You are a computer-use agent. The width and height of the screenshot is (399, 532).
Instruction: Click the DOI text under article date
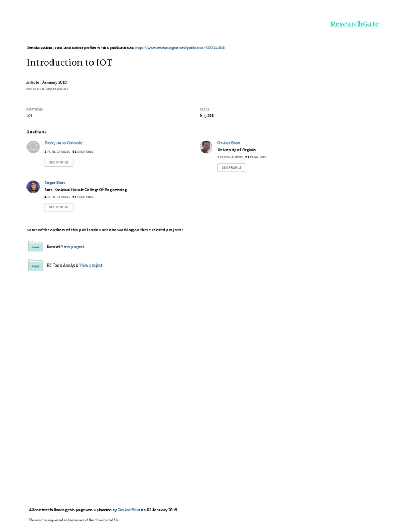(47, 89)
